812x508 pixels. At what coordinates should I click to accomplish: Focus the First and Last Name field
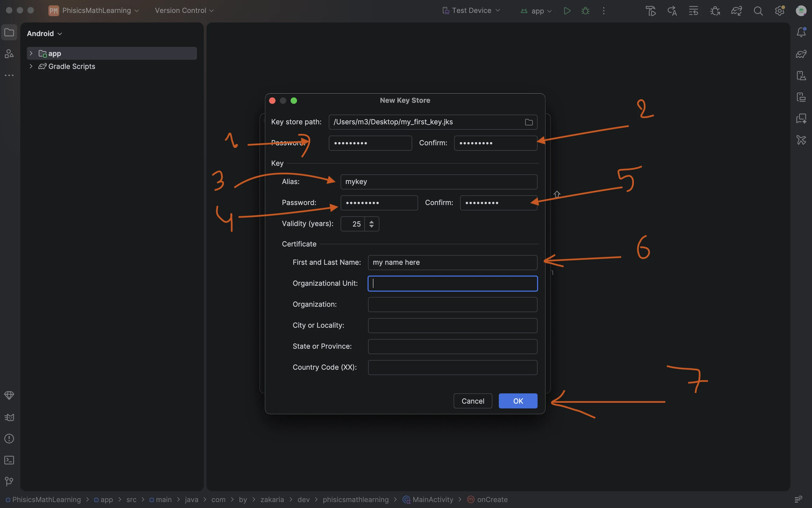click(453, 262)
